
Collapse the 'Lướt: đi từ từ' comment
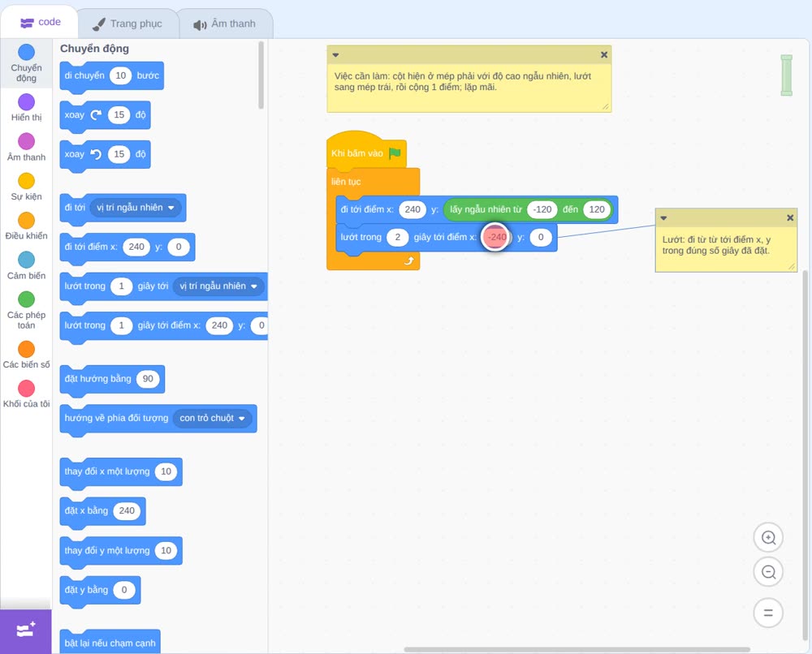663,218
